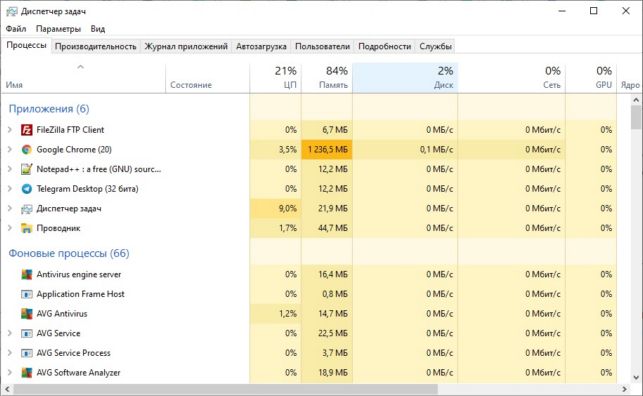The width and height of the screenshot is (643, 396).
Task: Select the Antivirus engine server row name
Action: click(x=79, y=274)
